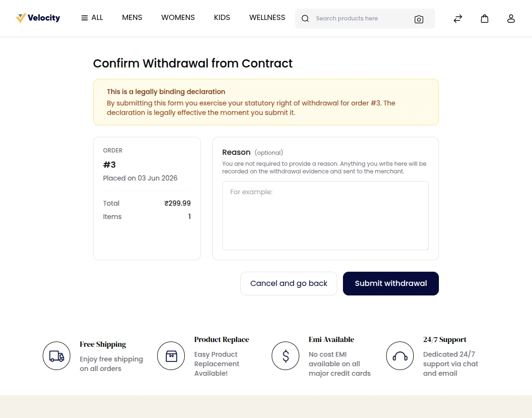Viewport: 532px width, 418px height.
Task: Click the Free Shipping truck icon
Action: (57, 356)
